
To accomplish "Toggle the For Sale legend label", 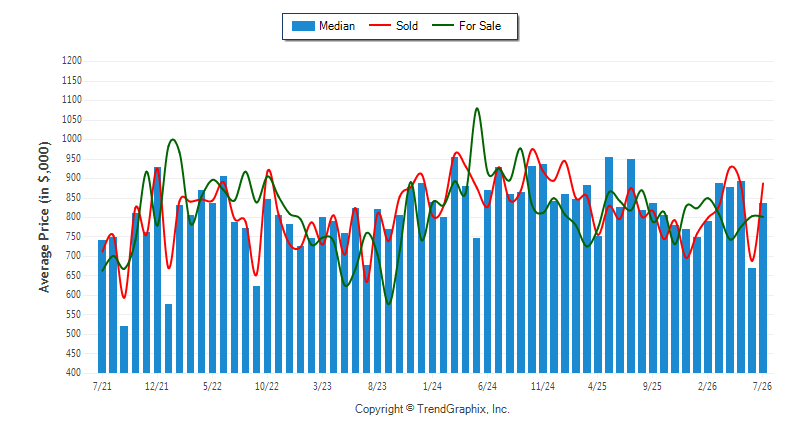I will [x=480, y=26].
